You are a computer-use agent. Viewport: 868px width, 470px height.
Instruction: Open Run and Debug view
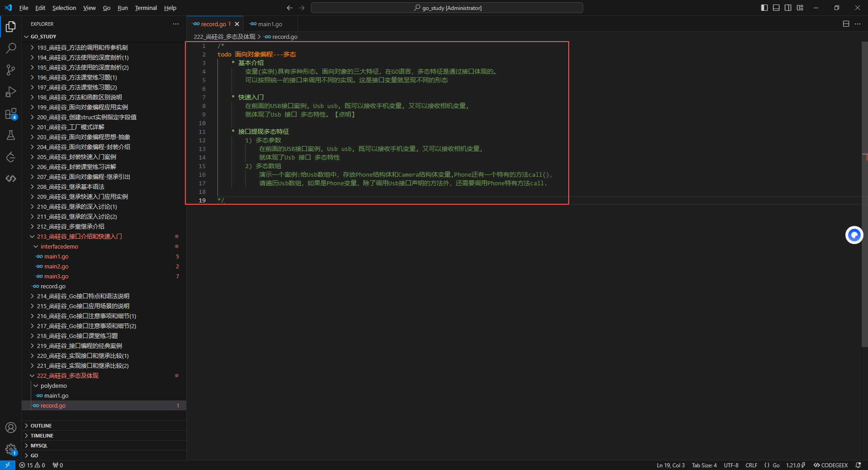(x=11, y=92)
